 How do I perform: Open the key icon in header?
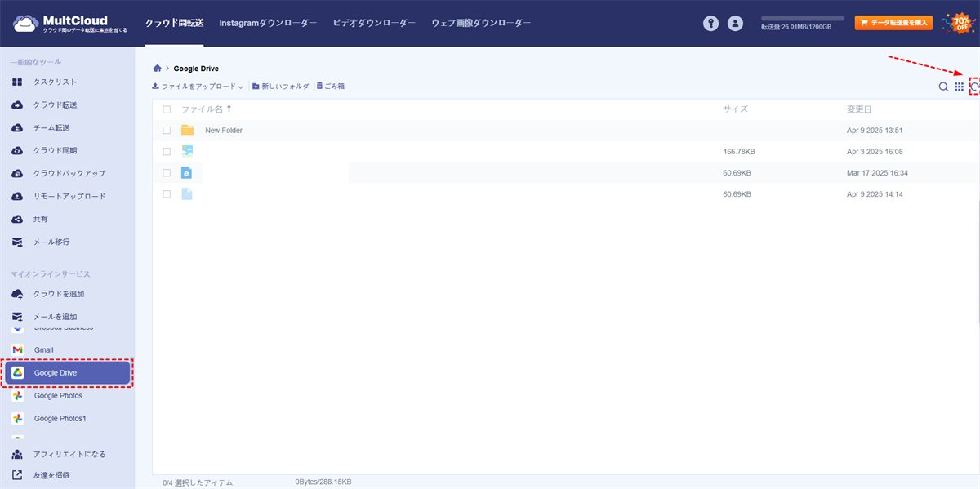710,24
